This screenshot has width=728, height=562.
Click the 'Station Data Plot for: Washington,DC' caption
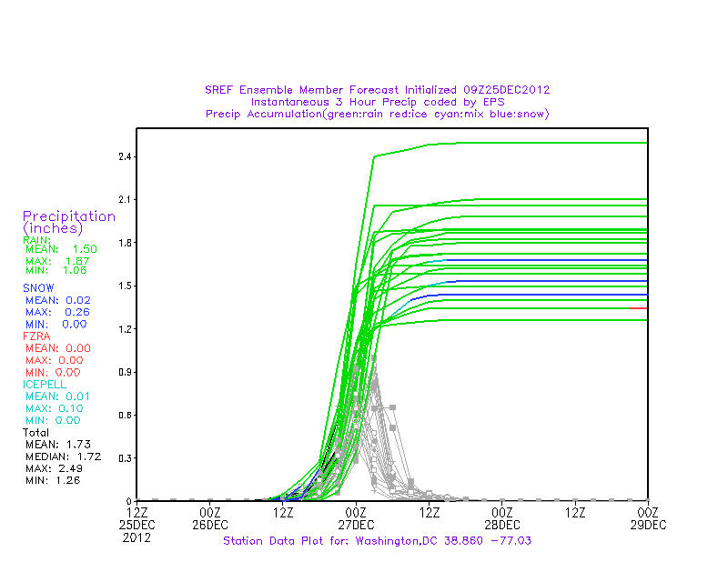tap(377, 541)
